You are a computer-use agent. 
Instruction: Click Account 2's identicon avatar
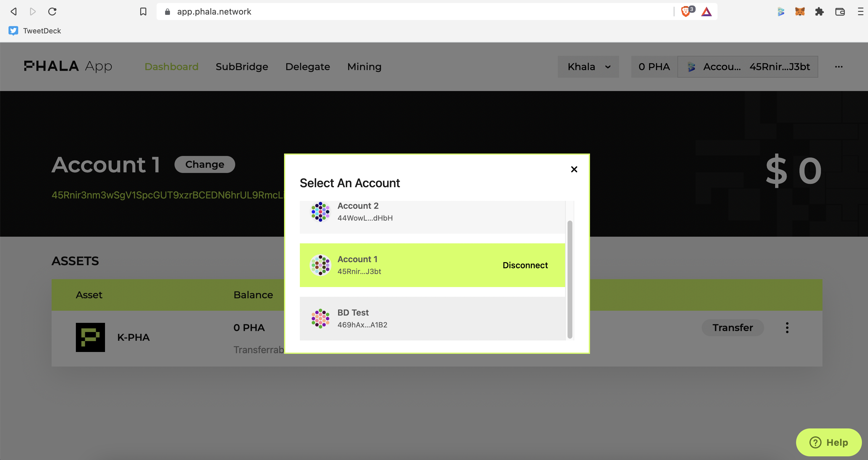tap(320, 212)
